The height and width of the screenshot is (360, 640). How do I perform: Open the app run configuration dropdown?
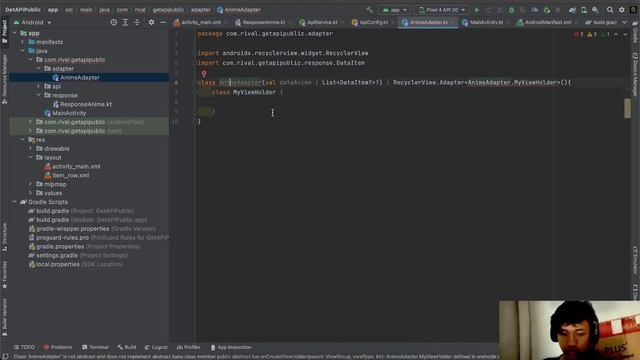pos(394,10)
